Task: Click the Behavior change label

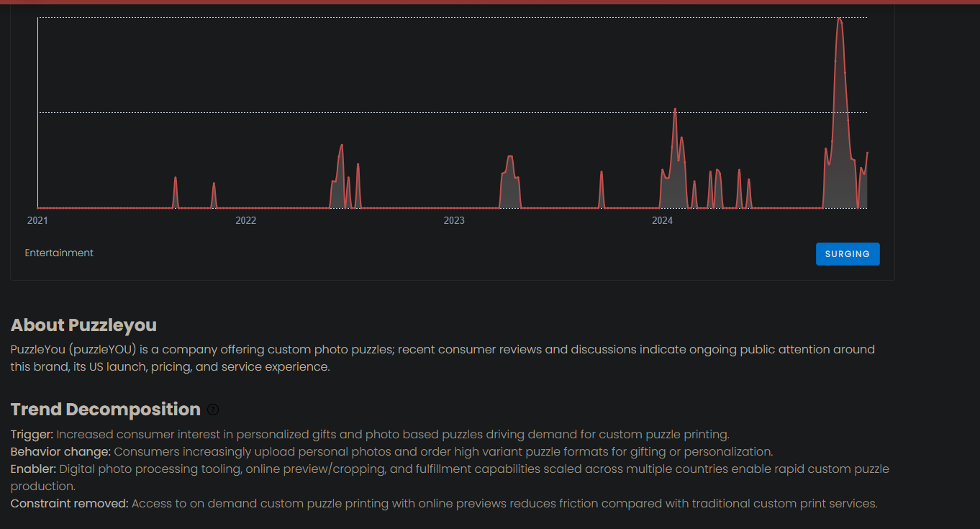Action: tap(60, 451)
